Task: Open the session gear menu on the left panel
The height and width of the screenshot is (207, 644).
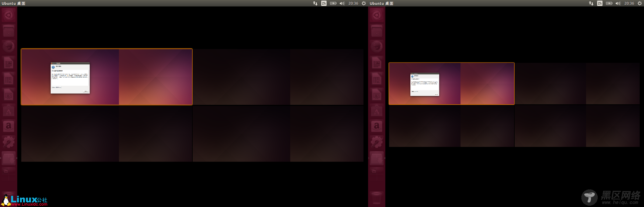Action: tap(363, 3)
